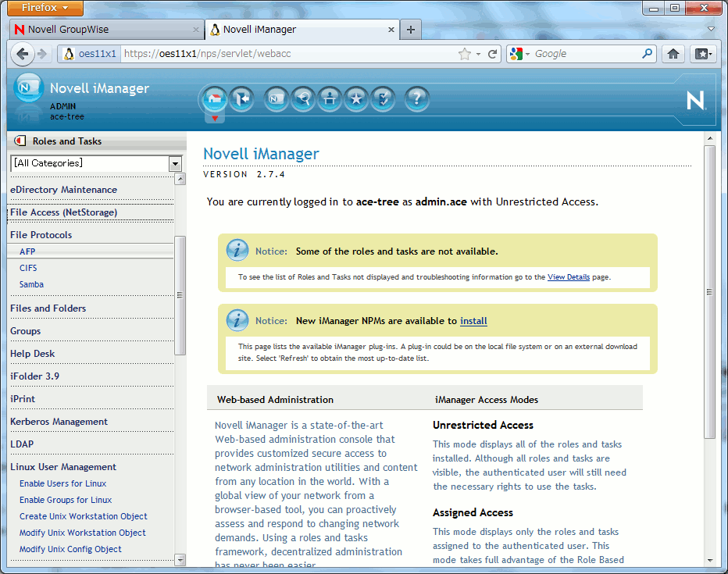Open Enable Users for Linux task
The width and height of the screenshot is (728, 574).
[62, 483]
